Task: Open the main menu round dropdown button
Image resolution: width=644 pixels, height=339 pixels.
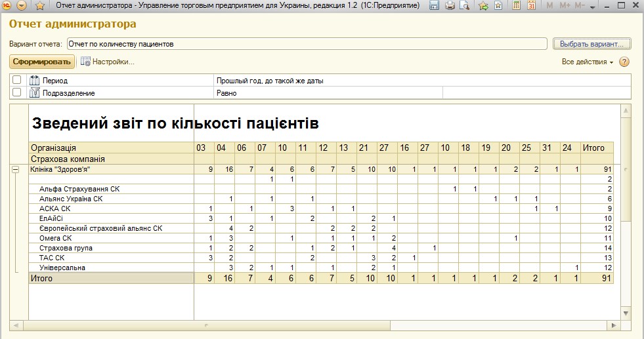Action: (22, 5)
